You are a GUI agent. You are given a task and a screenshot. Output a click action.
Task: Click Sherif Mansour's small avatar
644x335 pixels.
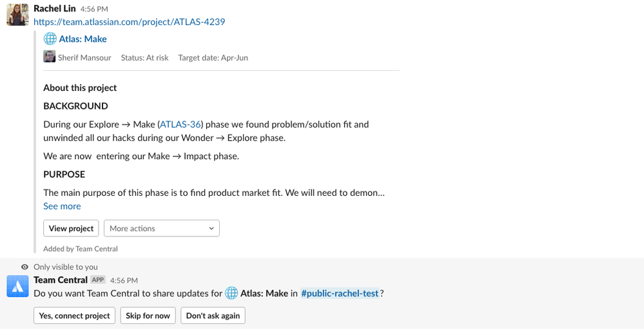click(x=49, y=56)
